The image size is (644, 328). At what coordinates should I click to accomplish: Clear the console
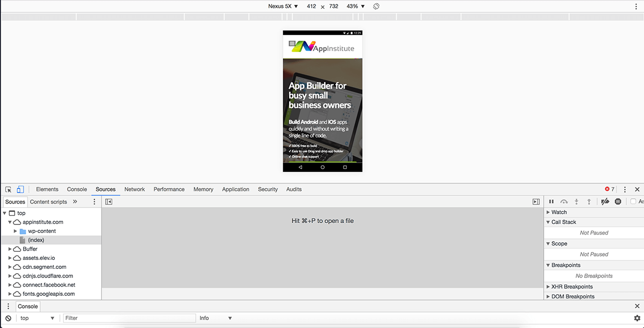click(x=9, y=318)
